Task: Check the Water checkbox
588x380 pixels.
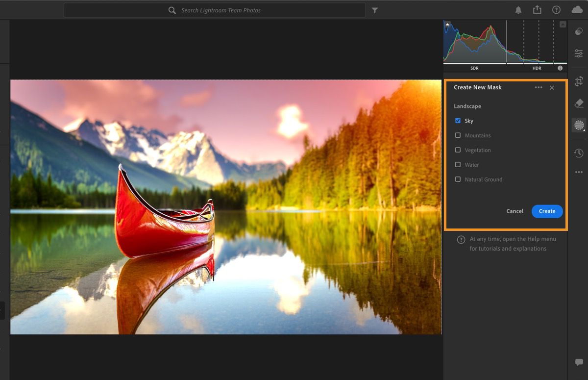Action: 458,164
